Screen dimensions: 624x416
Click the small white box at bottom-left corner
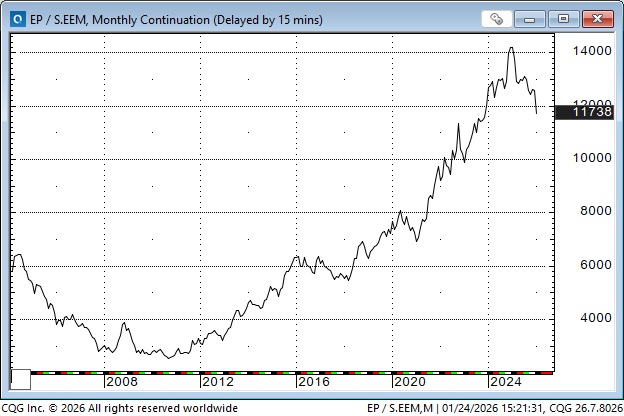pos(20,380)
